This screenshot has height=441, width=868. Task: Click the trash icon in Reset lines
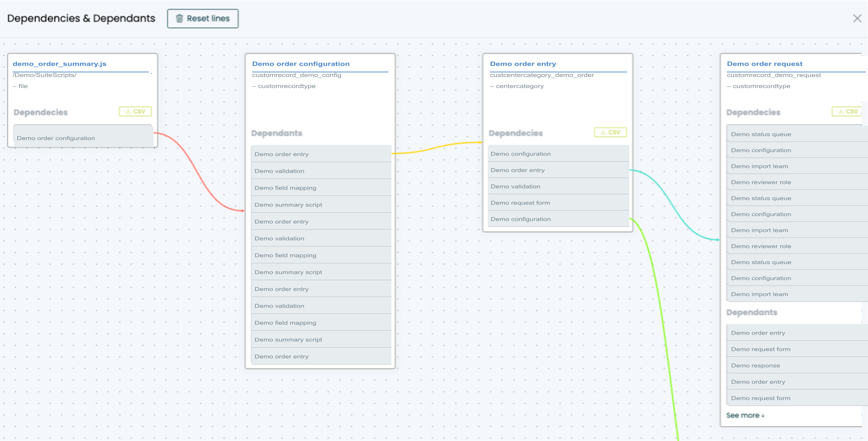[180, 19]
